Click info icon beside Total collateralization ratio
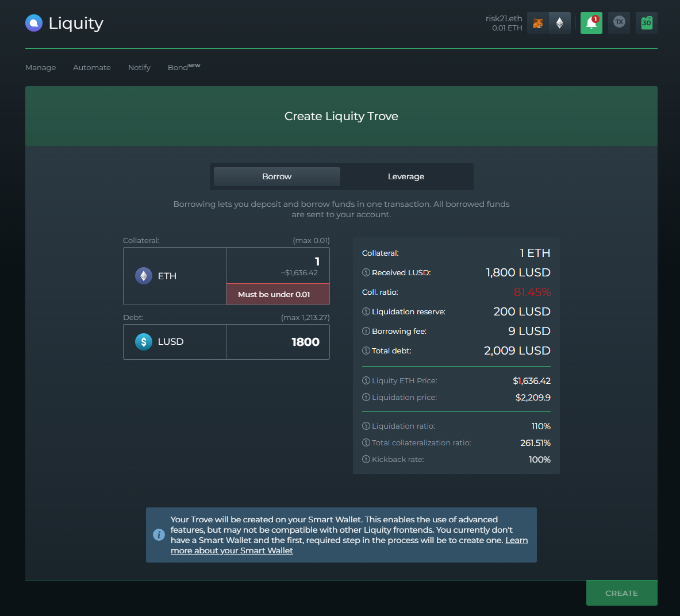This screenshot has width=680, height=616. pos(366,442)
